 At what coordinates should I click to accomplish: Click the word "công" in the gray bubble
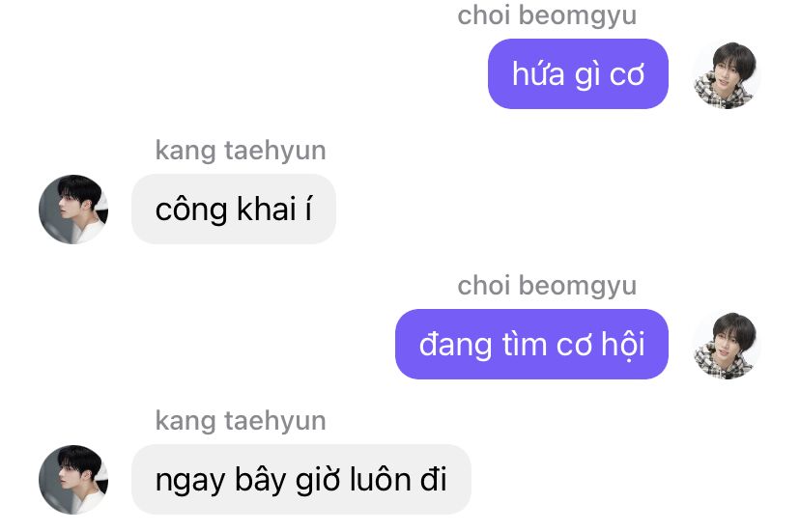191,210
